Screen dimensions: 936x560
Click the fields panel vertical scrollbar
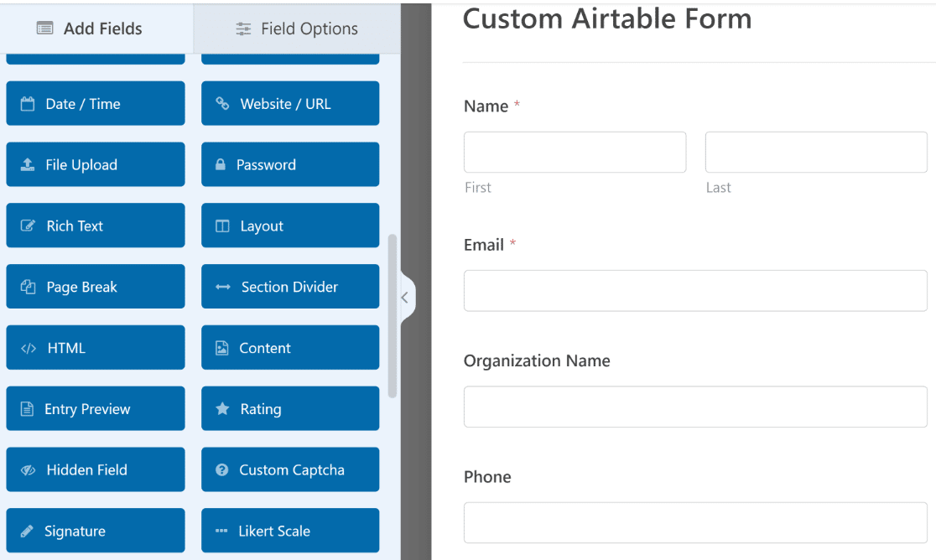pyautogui.click(x=393, y=316)
